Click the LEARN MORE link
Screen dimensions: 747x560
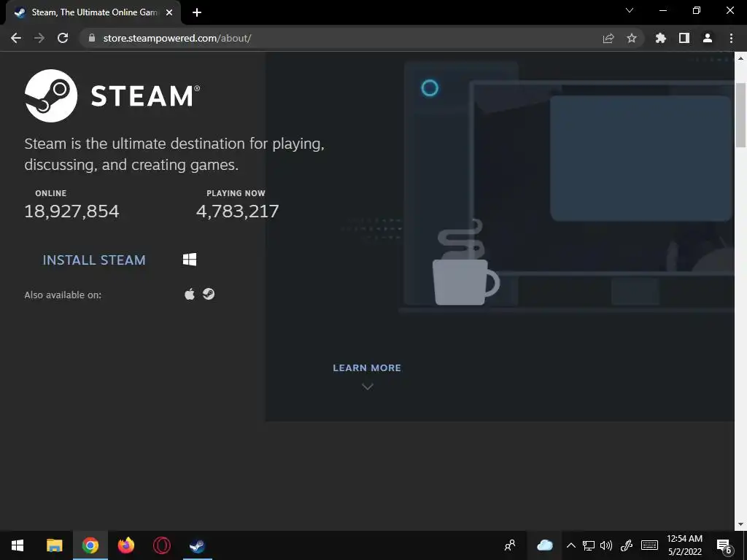367,368
